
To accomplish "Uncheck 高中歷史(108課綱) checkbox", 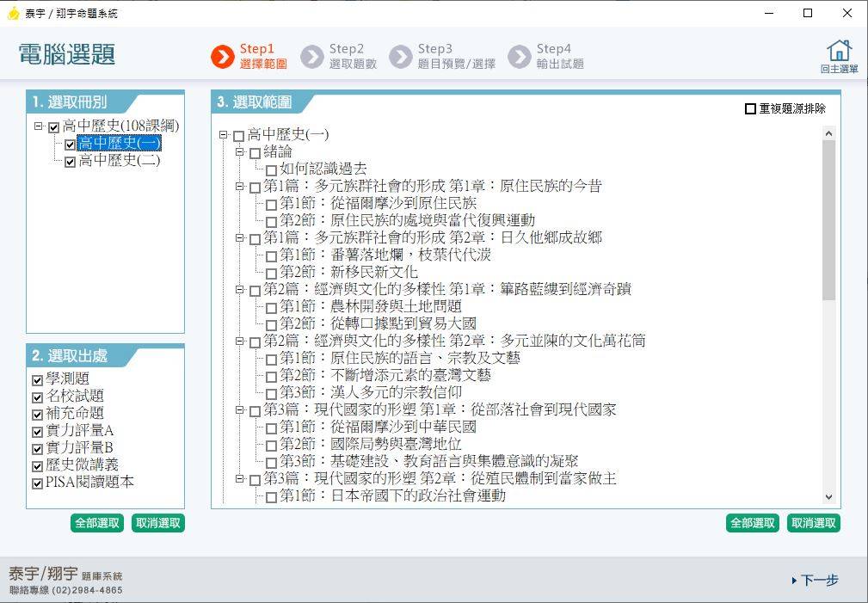I will tap(53, 127).
